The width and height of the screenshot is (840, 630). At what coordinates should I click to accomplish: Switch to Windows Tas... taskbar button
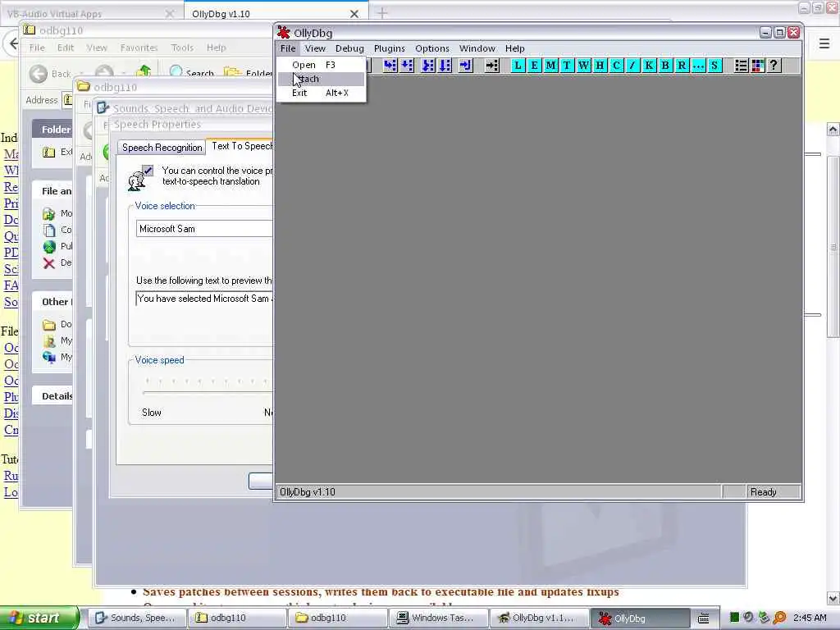(438, 618)
